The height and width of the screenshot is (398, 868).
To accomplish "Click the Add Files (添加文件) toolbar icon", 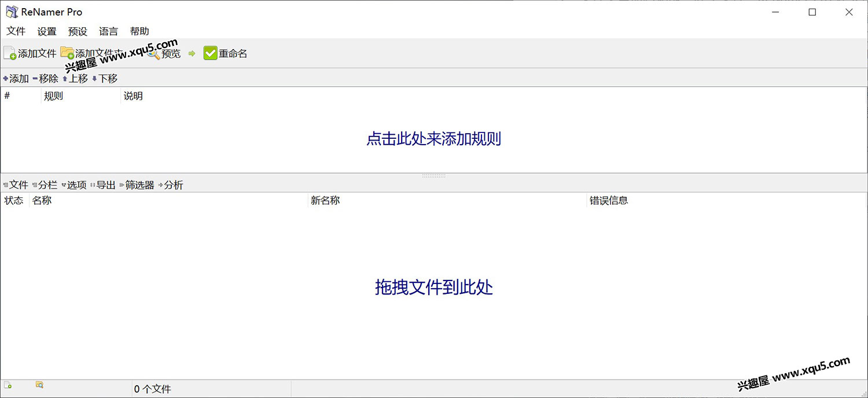I will coord(10,53).
